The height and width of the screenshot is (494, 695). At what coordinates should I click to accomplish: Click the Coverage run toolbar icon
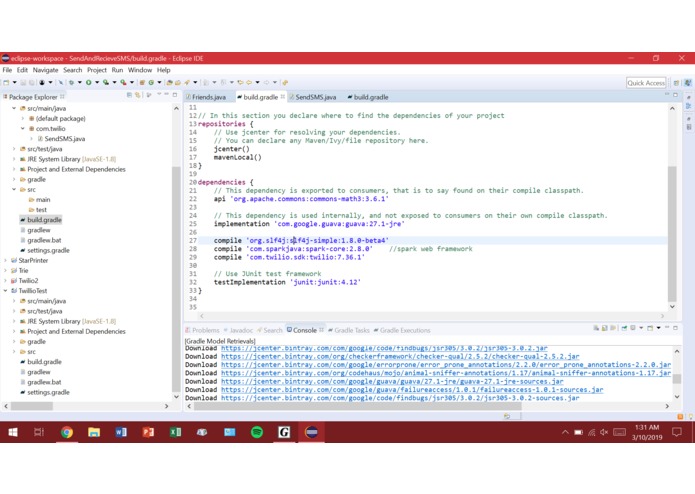105,82
